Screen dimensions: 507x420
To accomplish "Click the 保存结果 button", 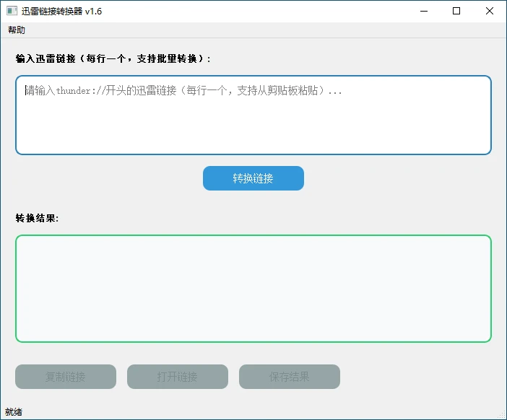I will (x=290, y=377).
